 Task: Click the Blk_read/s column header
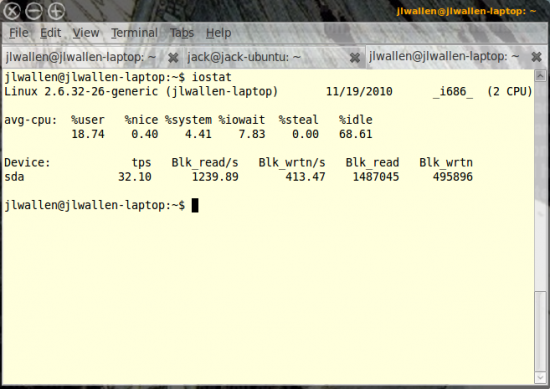[x=205, y=163]
